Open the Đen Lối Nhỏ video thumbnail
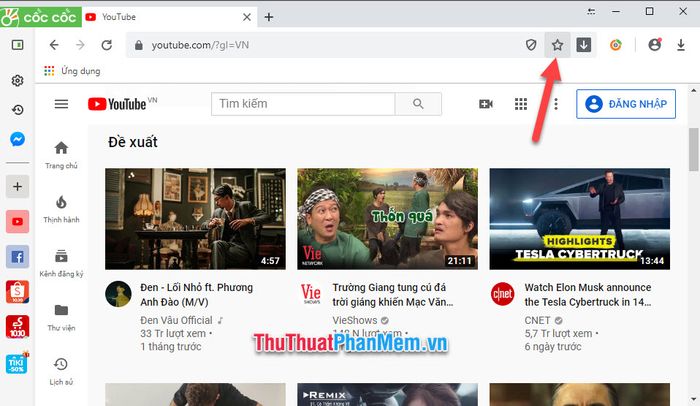Screen dimensions: 700x406 click(x=196, y=219)
